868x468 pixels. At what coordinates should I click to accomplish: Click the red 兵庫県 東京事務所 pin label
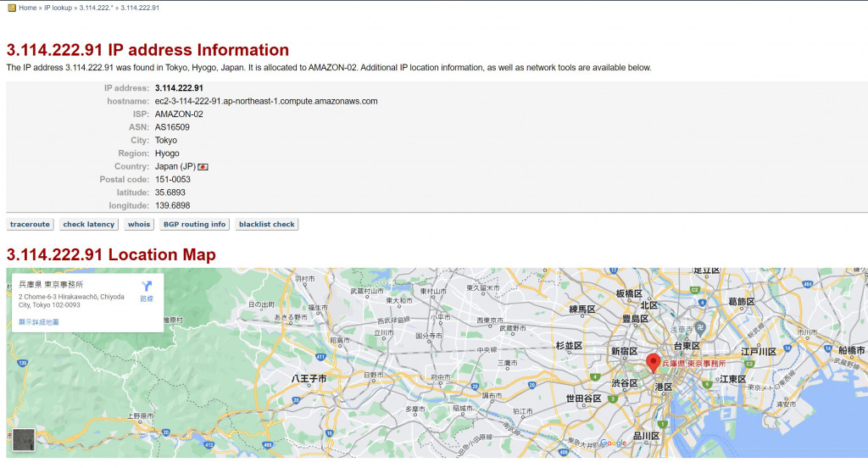693,364
